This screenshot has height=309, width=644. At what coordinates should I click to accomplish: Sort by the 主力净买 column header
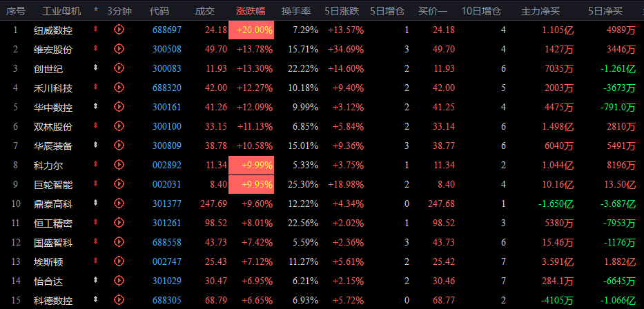coord(540,11)
